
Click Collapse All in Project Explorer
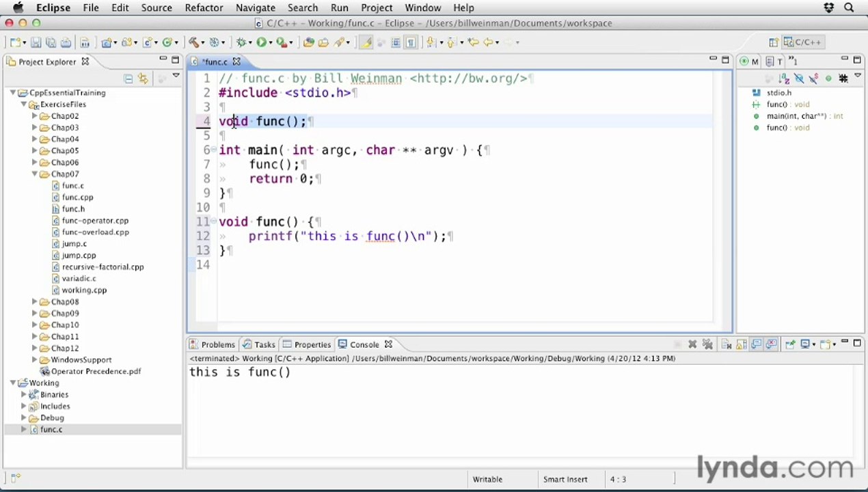(128, 79)
